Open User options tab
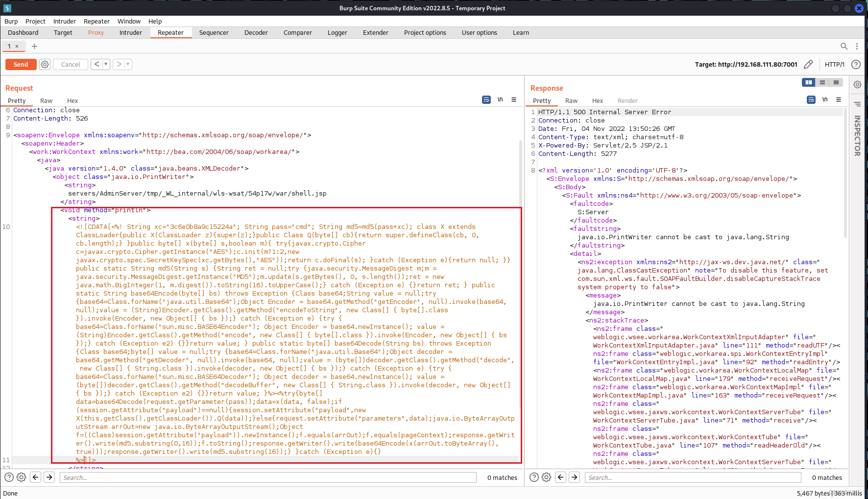 [x=480, y=32]
